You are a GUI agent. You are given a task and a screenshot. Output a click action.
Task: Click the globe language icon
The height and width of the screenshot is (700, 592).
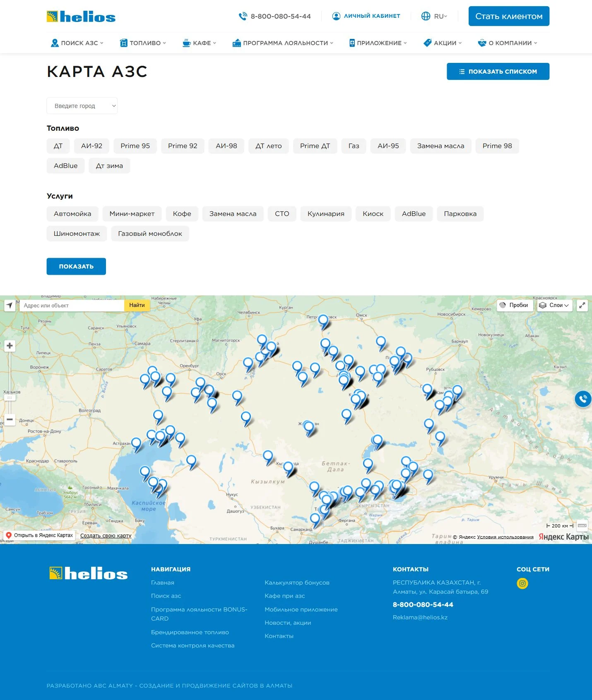click(426, 16)
